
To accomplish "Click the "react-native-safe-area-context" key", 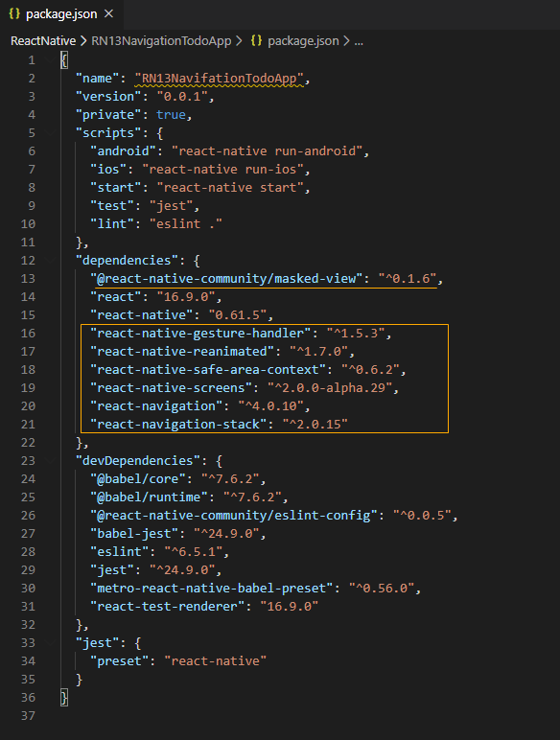I will coord(208,370).
